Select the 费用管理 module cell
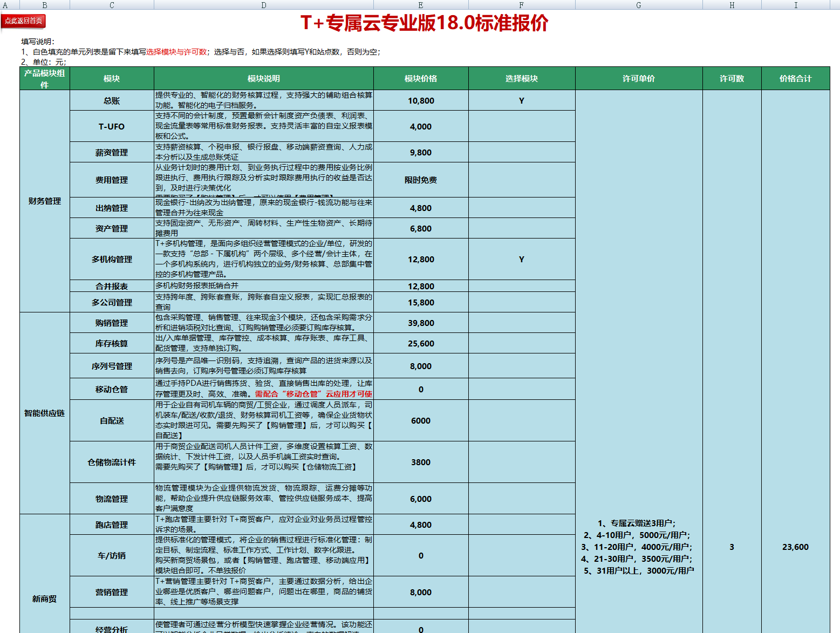 112,180
